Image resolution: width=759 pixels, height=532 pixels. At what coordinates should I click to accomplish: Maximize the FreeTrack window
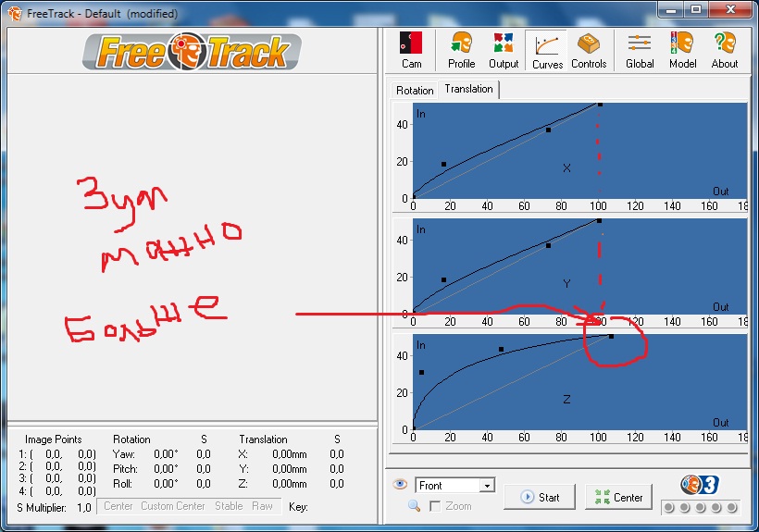696,9
